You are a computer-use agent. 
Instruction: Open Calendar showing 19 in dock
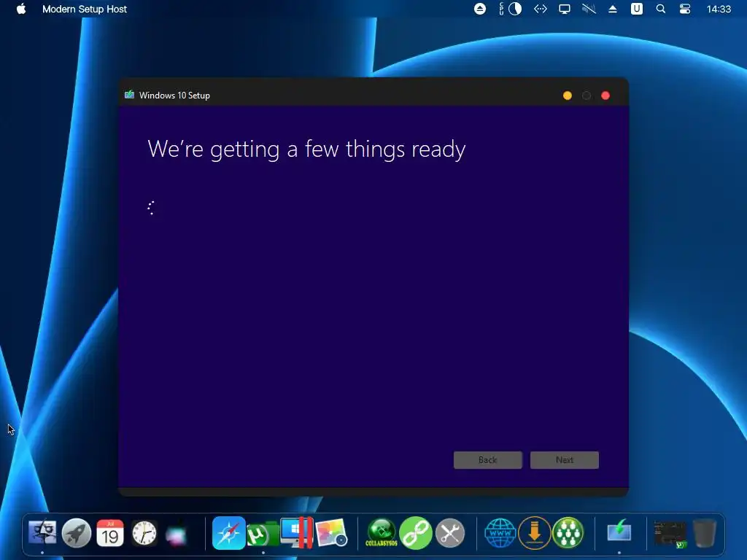pos(110,533)
